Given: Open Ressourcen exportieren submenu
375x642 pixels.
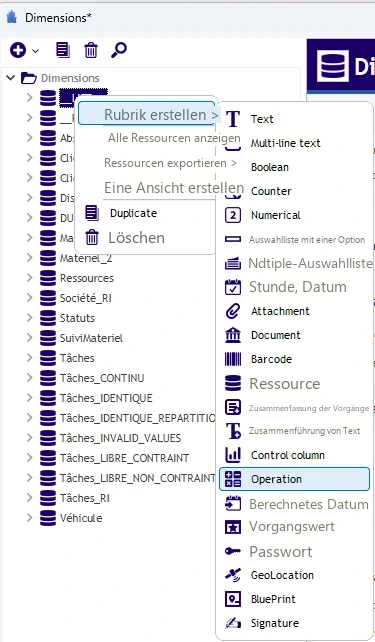Looking at the screenshot, I should pyautogui.click(x=170, y=163).
